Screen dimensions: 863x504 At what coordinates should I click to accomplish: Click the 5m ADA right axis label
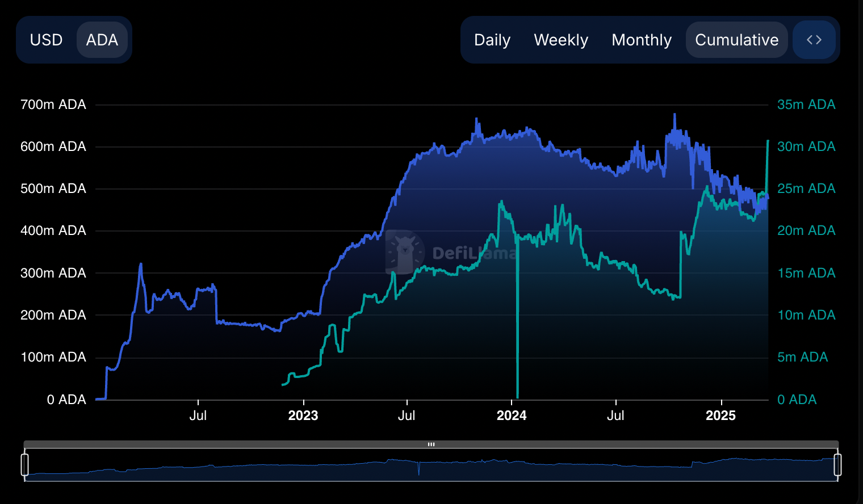click(x=802, y=357)
